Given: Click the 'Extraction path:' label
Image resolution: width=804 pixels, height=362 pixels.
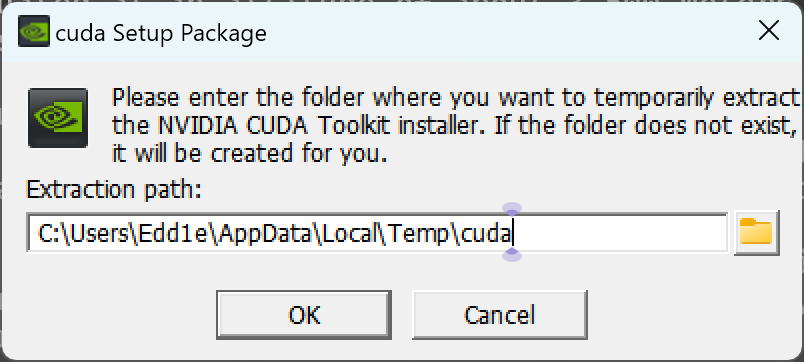Looking at the screenshot, I should (114, 190).
